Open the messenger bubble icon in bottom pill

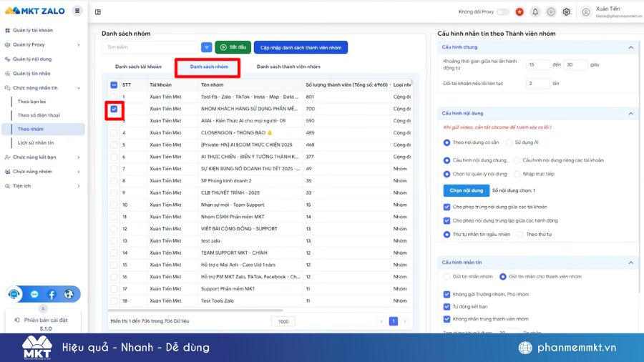pyautogui.click(x=34, y=294)
